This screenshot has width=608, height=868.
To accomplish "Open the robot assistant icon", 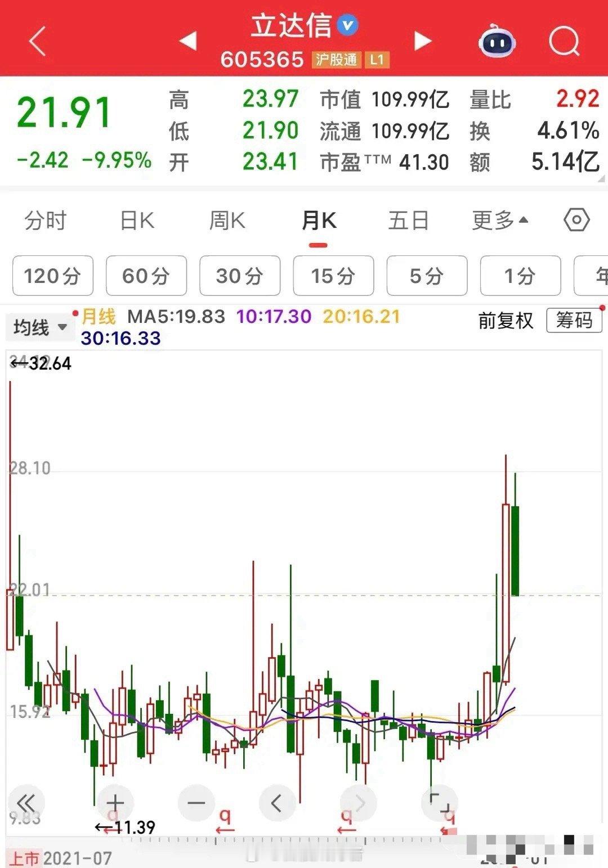I will point(497,41).
